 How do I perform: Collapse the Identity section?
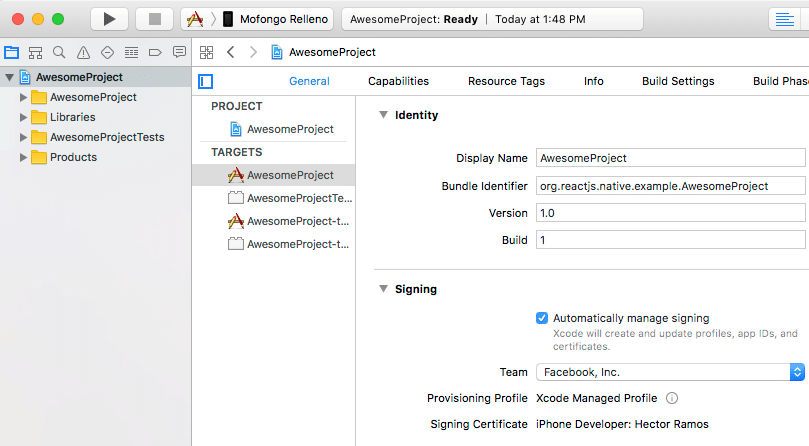coord(383,115)
